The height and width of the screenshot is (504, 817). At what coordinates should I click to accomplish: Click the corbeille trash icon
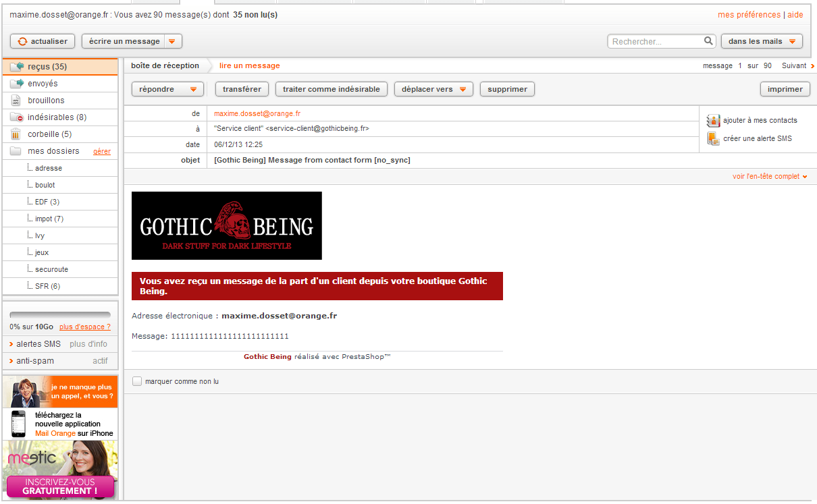[x=16, y=134]
